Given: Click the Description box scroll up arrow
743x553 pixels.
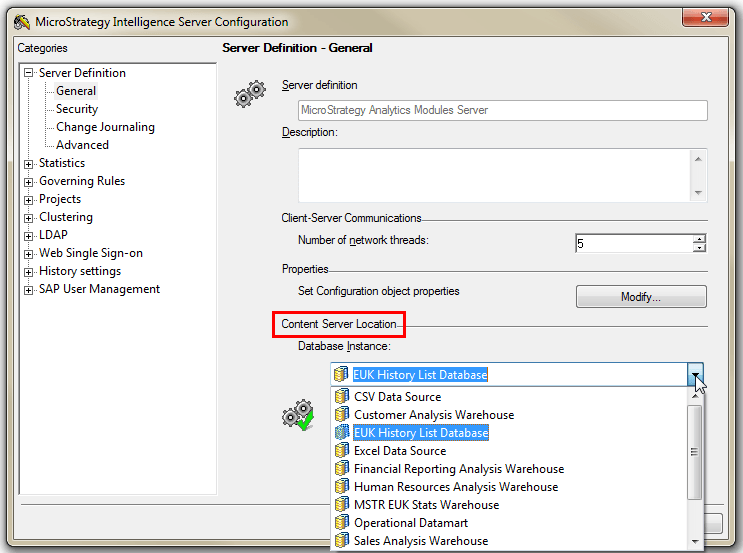Looking at the screenshot, I should point(698,159).
